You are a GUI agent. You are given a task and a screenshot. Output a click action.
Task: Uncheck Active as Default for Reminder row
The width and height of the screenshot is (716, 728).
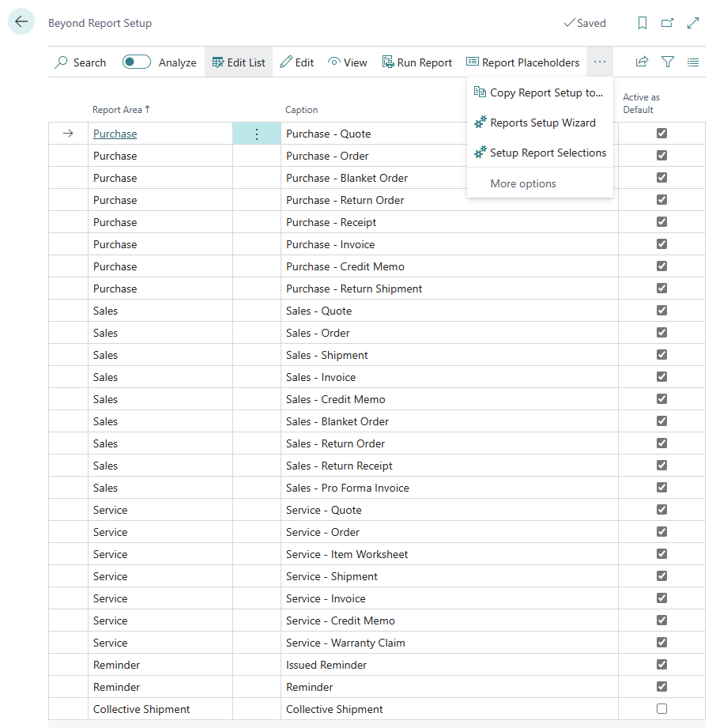(x=661, y=687)
